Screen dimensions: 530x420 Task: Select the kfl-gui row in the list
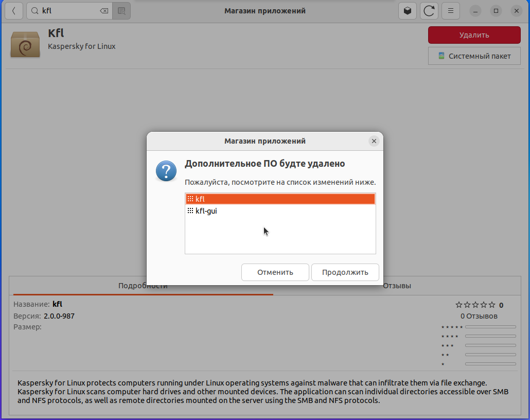(280, 211)
